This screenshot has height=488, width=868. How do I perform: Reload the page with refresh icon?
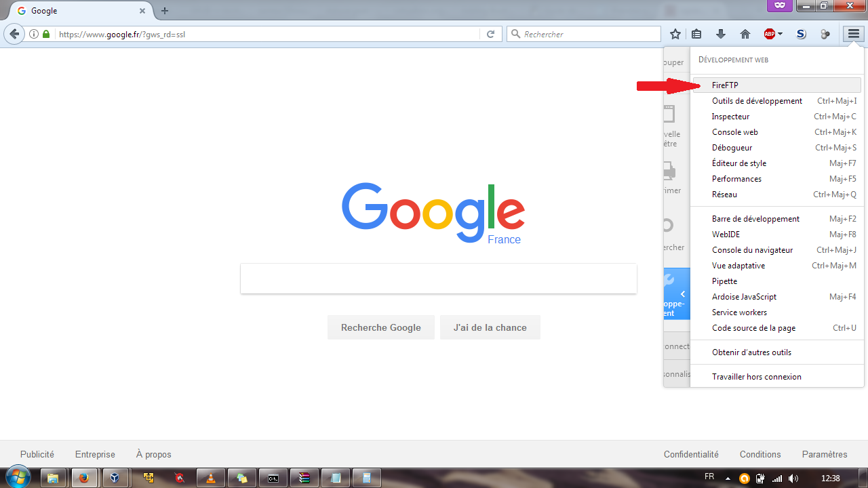pos(491,34)
